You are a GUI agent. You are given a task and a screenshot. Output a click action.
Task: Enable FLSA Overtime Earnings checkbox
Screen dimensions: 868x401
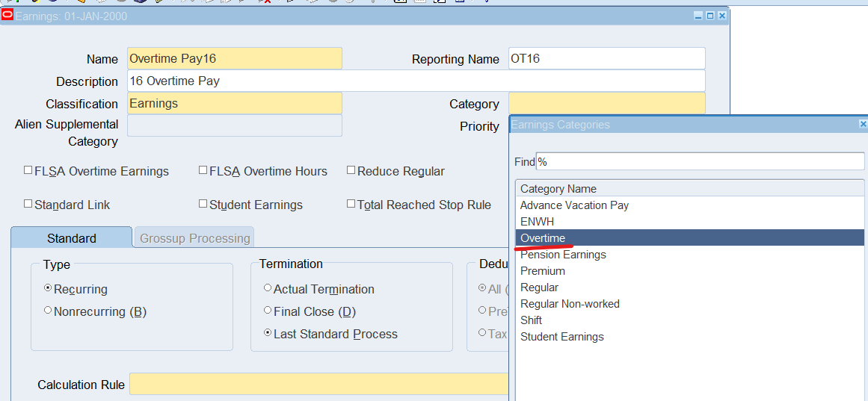click(28, 171)
